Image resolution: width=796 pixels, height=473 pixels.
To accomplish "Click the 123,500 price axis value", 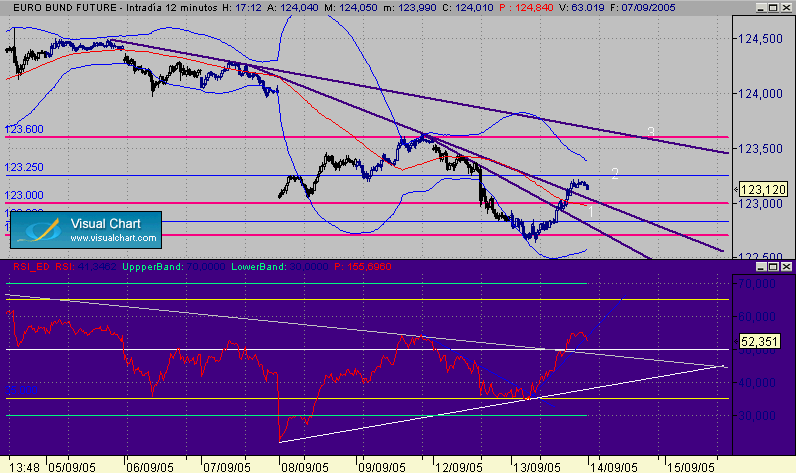I will (x=760, y=149).
